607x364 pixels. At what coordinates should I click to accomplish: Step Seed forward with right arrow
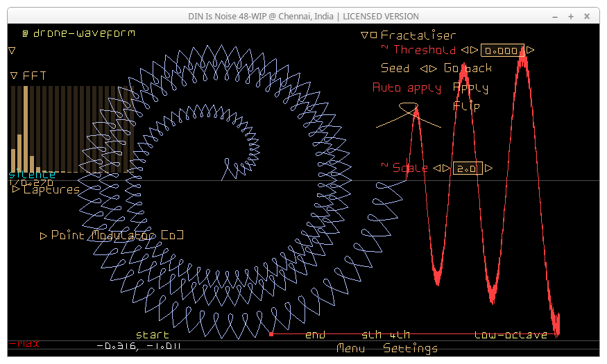(x=433, y=69)
